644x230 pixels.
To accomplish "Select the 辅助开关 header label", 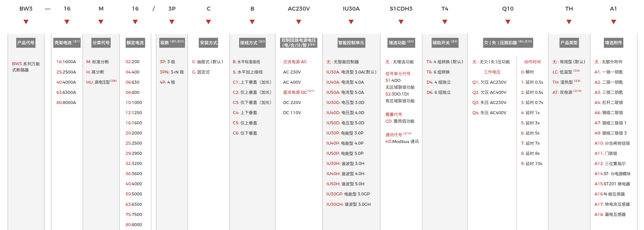I will [x=445, y=43].
